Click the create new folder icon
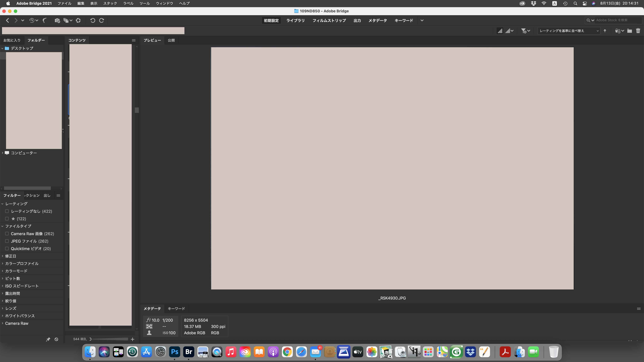644x362 pixels. [629, 31]
